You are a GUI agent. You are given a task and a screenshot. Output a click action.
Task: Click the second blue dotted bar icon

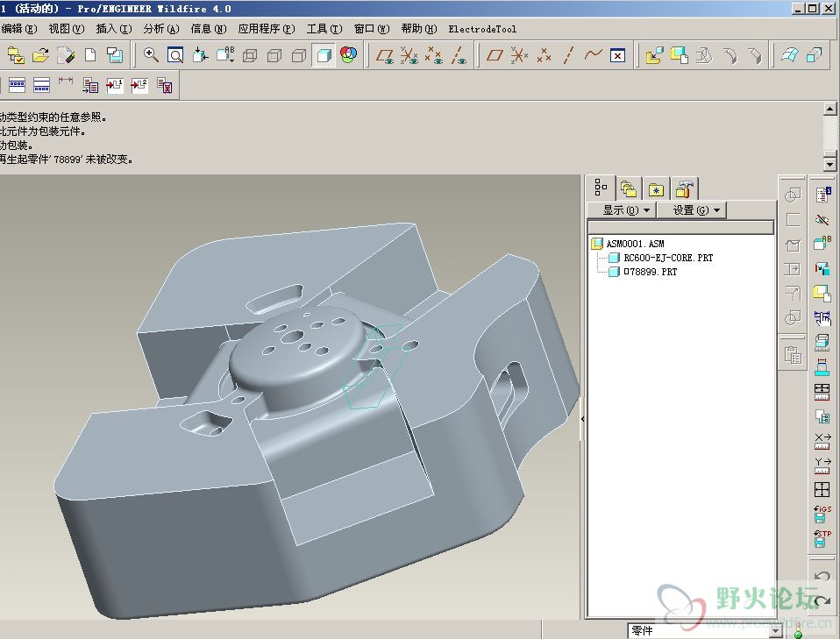point(41,85)
